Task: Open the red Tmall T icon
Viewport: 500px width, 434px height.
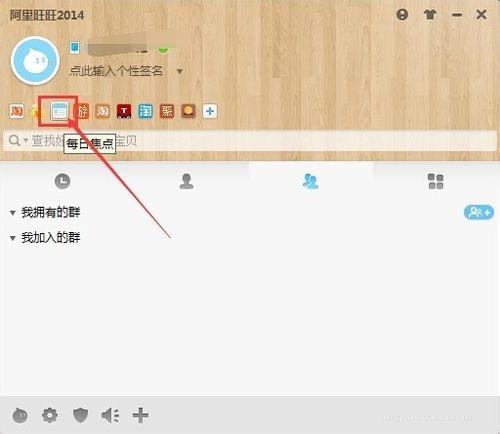Action: click(x=124, y=111)
